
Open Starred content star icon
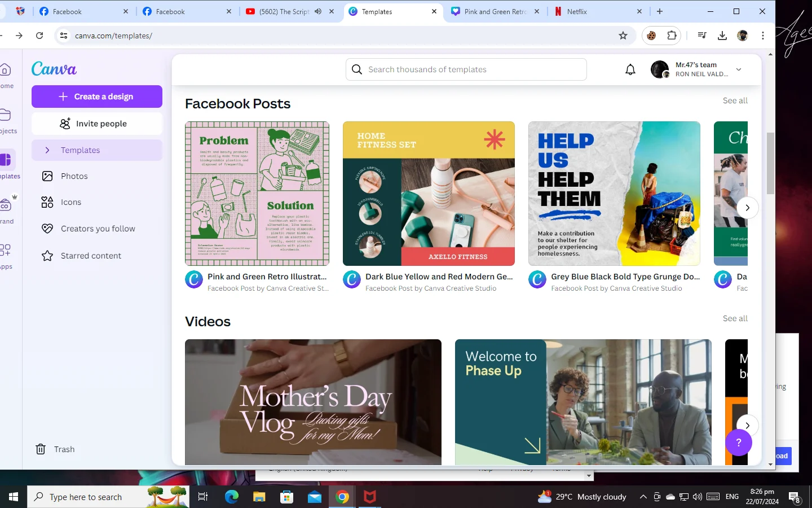tap(47, 256)
